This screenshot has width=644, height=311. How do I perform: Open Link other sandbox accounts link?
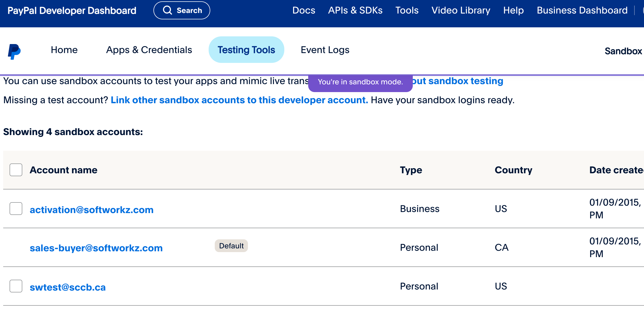coord(239,100)
